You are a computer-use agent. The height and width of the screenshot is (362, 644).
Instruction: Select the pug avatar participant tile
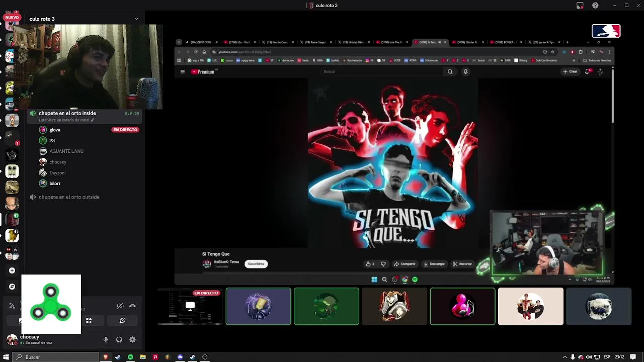coord(599,306)
